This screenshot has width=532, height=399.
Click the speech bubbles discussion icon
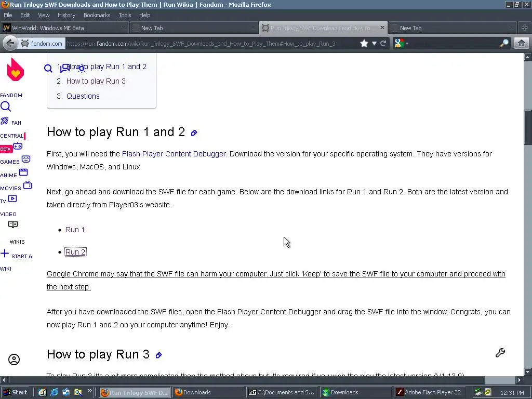pos(65,68)
